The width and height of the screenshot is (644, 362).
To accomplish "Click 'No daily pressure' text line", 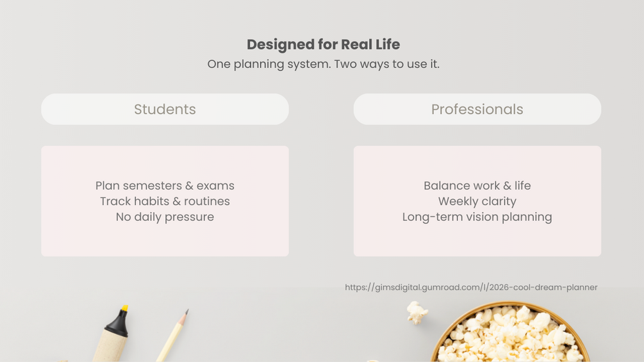I will (165, 217).
